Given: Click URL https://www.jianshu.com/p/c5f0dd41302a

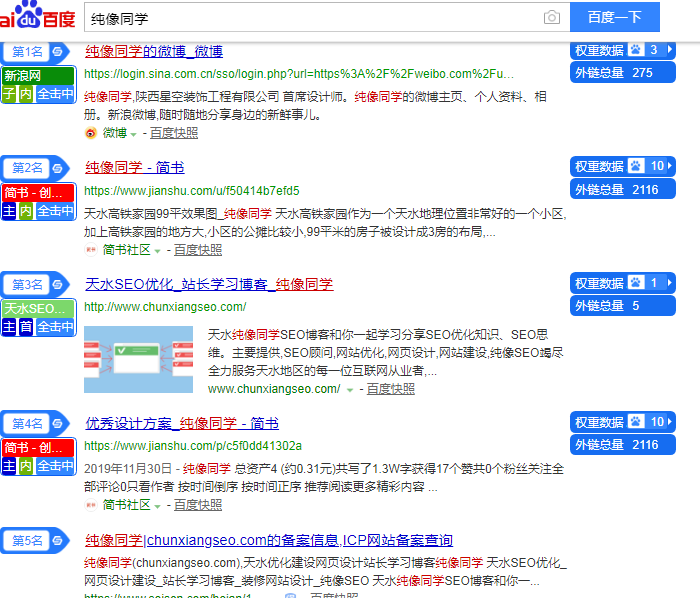Looking at the screenshot, I should [x=193, y=446].
